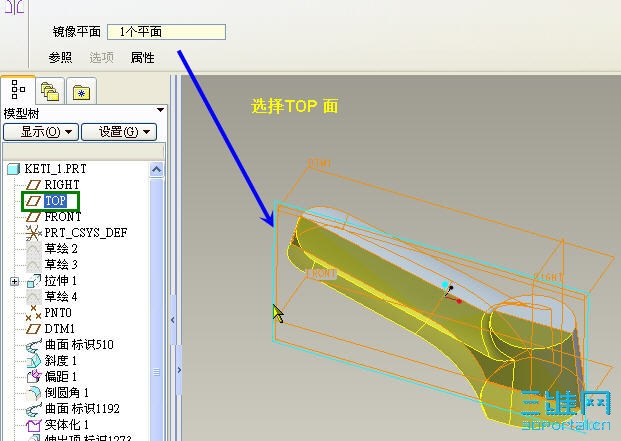Select 偏距 1 offset feature
621x441 pixels.
[61, 376]
